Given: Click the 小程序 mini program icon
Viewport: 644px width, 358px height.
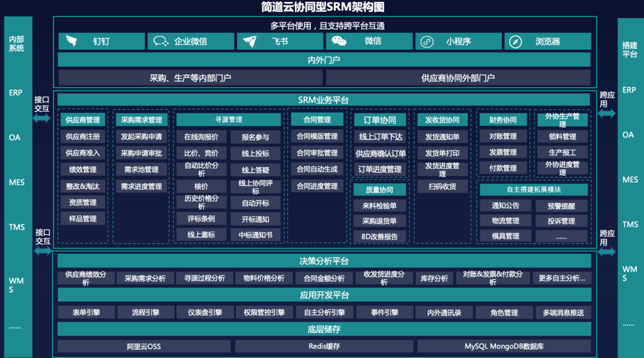Looking at the screenshot, I should pos(427,42).
